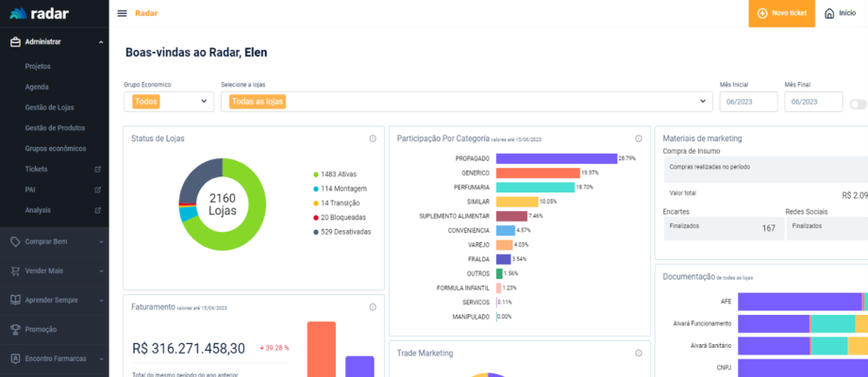
Task: Open the Tickets external link
Action: (x=97, y=169)
